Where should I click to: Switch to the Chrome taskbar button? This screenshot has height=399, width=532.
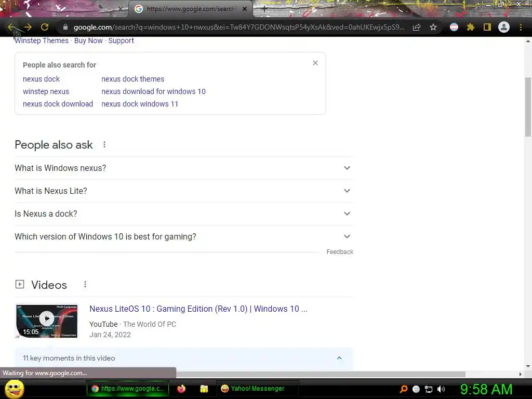point(127,389)
